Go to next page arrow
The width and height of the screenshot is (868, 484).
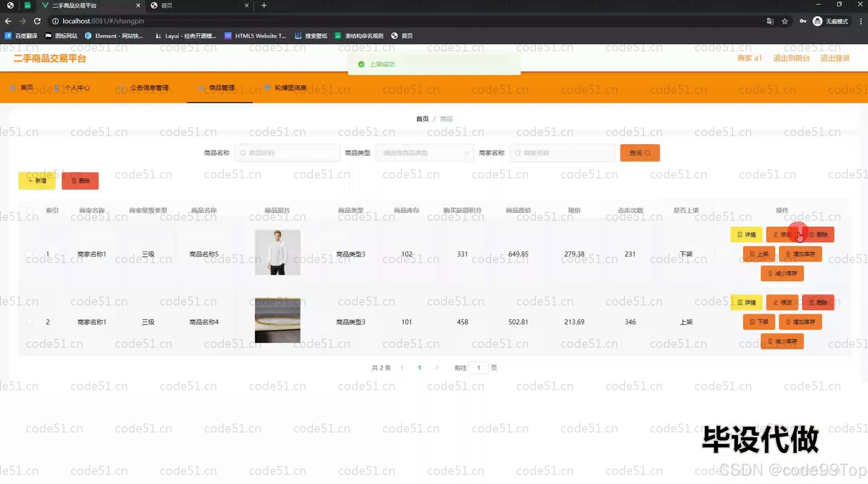point(437,368)
